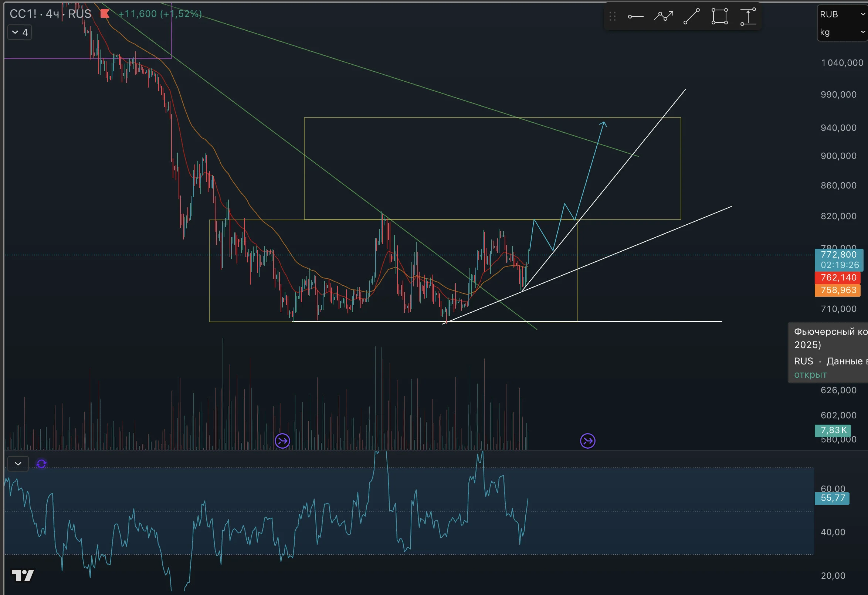Click the 7,83K volume label
868x595 pixels.
pos(833,431)
